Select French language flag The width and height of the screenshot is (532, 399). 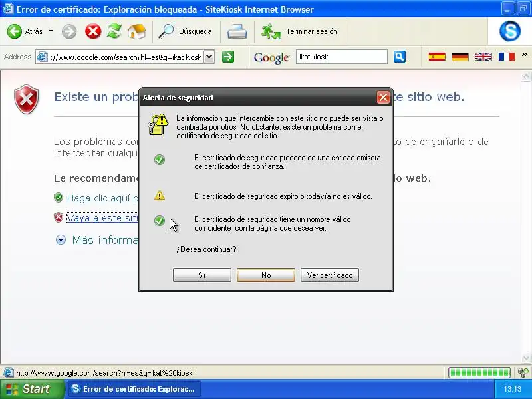(x=507, y=57)
